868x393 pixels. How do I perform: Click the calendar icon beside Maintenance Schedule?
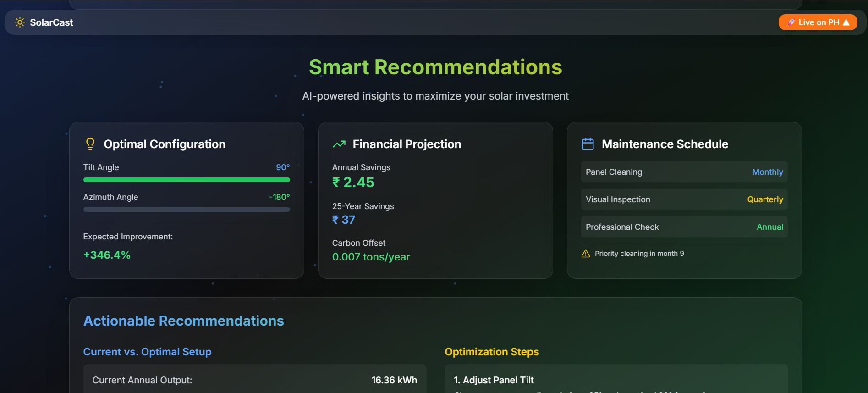[588, 144]
